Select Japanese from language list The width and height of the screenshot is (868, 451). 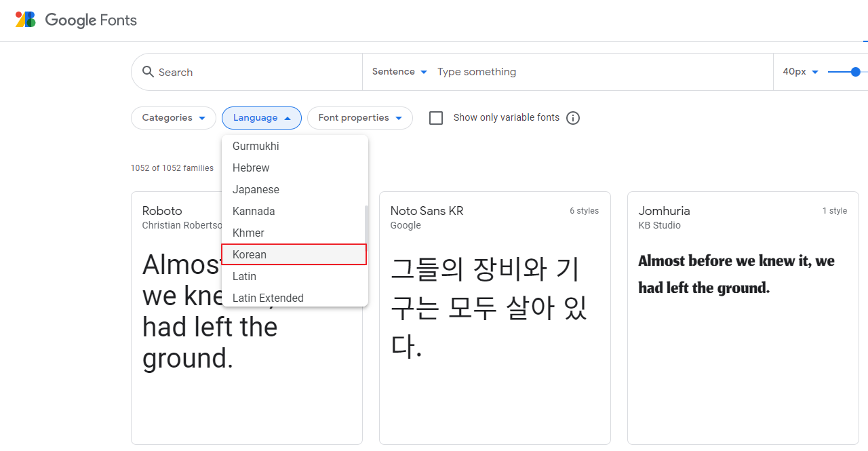pos(294,189)
